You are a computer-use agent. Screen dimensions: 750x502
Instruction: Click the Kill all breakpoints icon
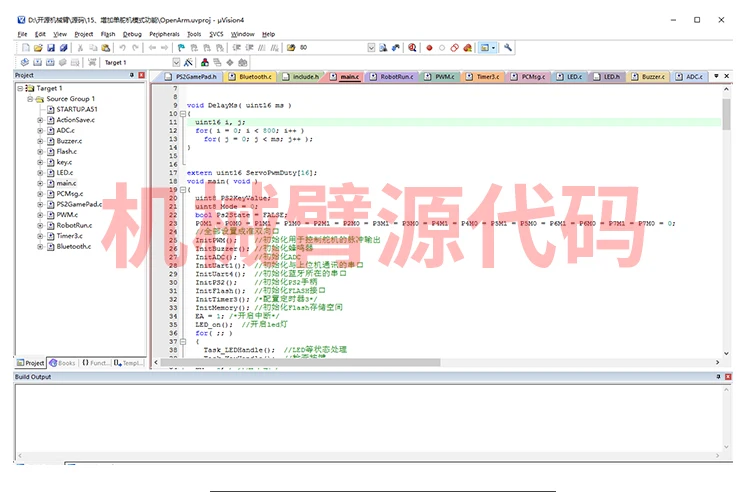468,48
